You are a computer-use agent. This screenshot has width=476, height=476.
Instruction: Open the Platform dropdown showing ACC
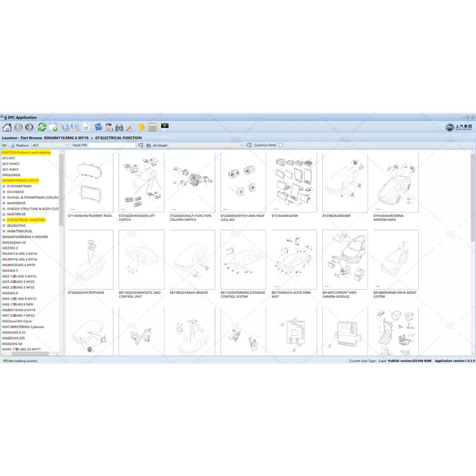(x=50, y=145)
